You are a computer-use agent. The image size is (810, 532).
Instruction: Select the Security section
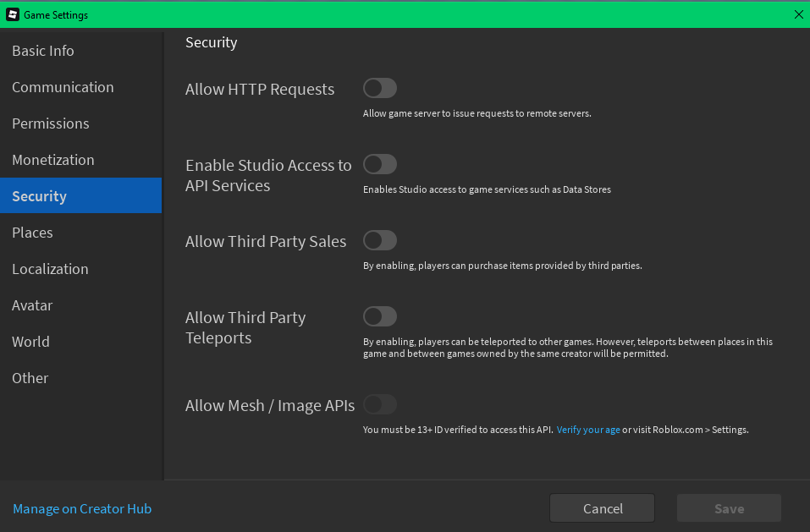(x=39, y=195)
